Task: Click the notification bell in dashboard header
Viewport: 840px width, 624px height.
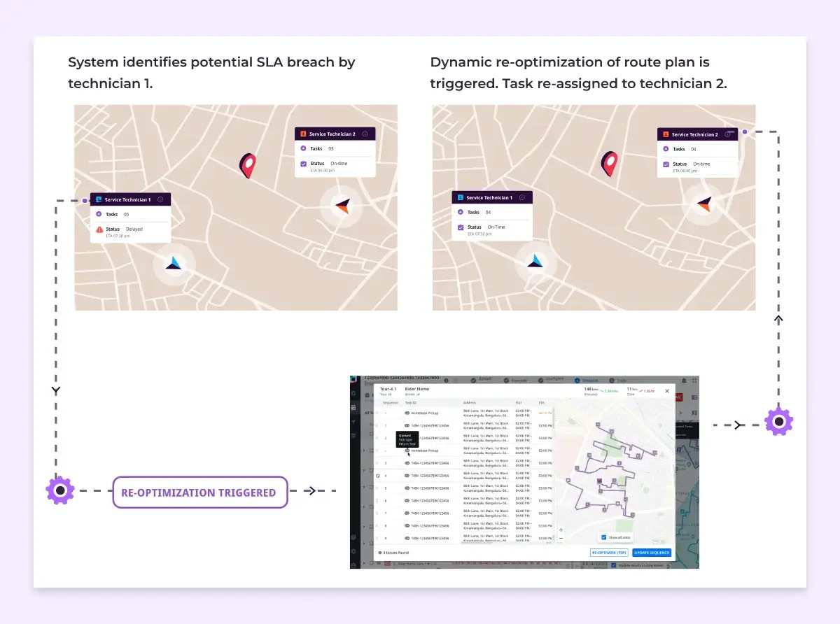Action: click(x=684, y=381)
